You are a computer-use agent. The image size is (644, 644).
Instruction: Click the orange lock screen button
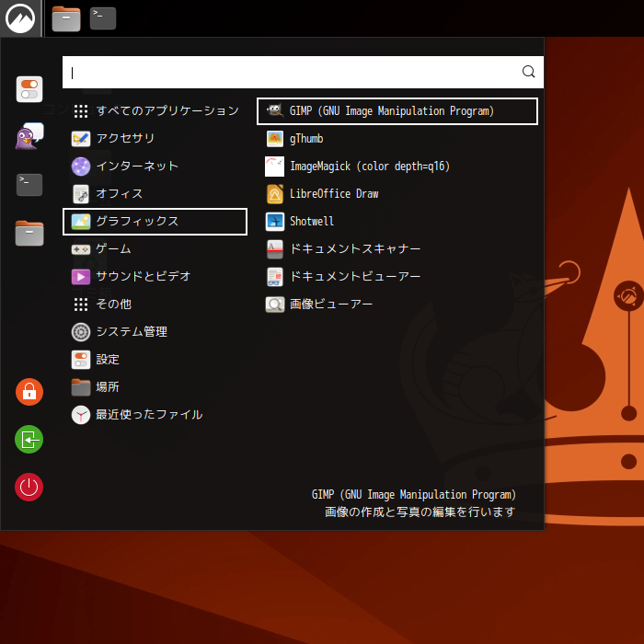coord(29,392)
